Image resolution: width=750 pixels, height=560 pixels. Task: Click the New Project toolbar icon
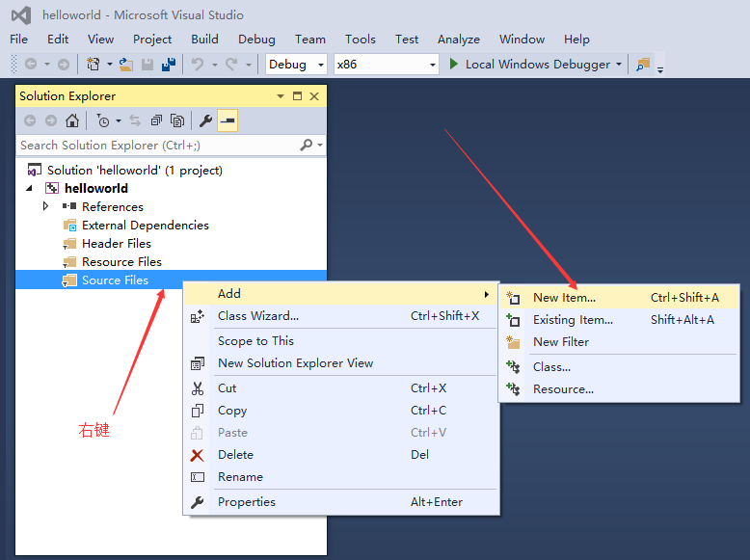(94, 65)
